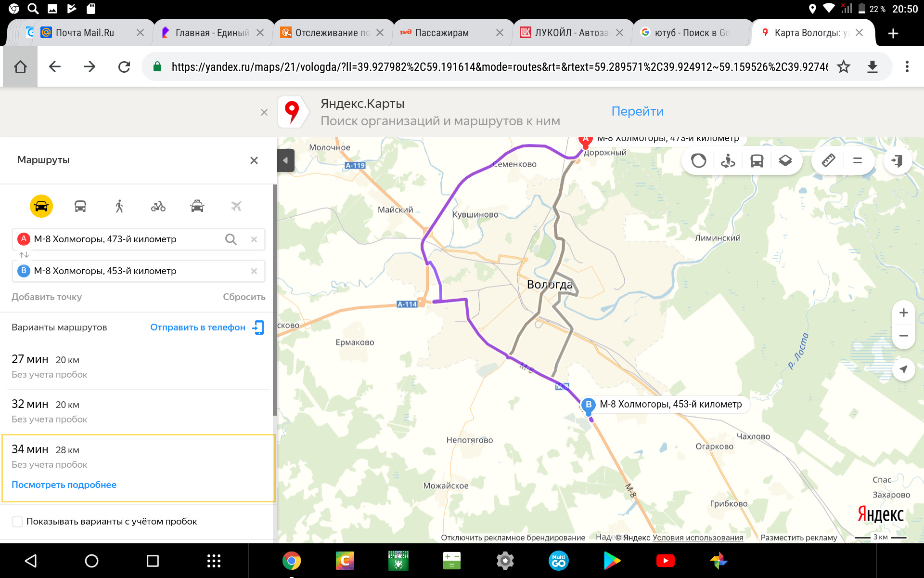The image size is (924, 578).
Task: Click Перейти in Яндекс.Карты banner
Action: coord(637,111)
